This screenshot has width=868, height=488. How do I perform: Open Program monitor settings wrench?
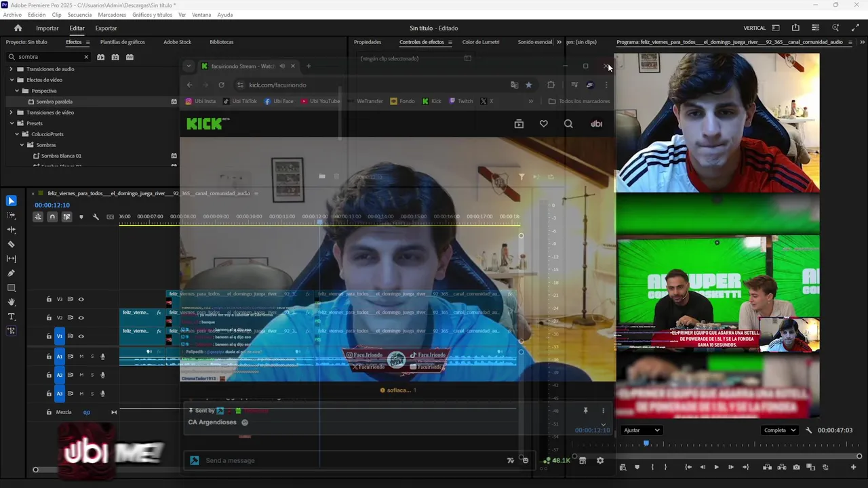coord(808,430)
